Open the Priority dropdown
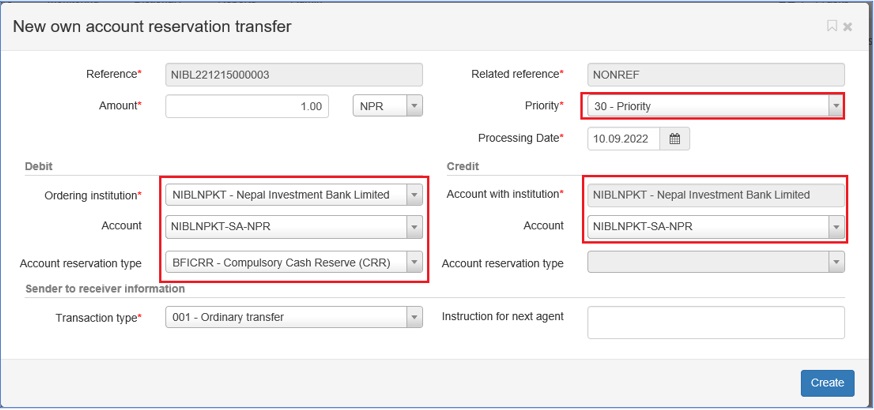This screenshot has width=874, height=410. pos(716,106)
